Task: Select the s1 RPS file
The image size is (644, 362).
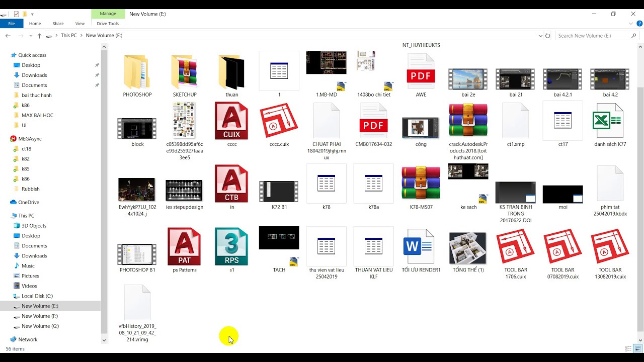Action: pos(231,246)
